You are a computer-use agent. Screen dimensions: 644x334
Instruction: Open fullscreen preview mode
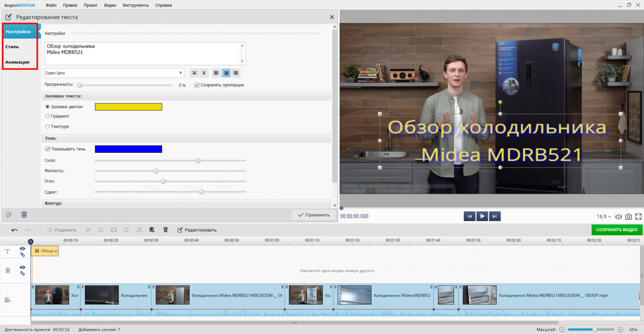pyautogui.click(x=638, y=217)
